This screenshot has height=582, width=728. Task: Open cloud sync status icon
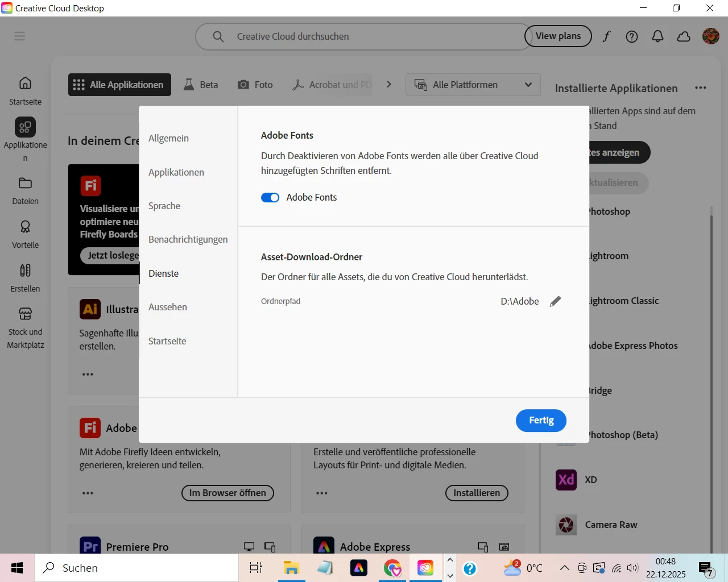click(x=684, y=36)
